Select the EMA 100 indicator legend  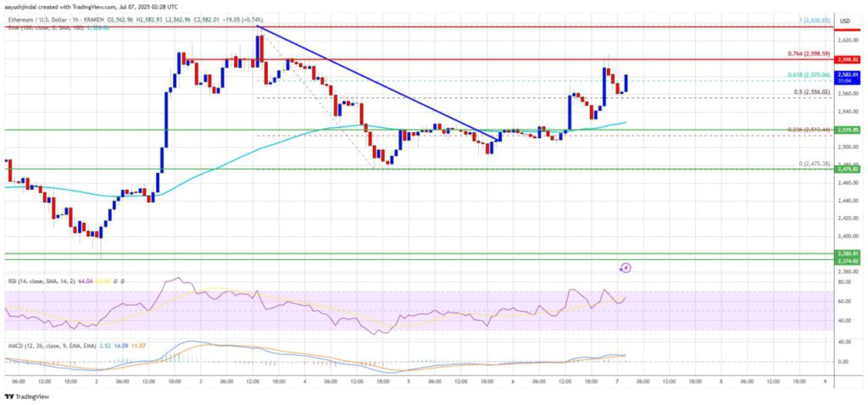point(58,28)
